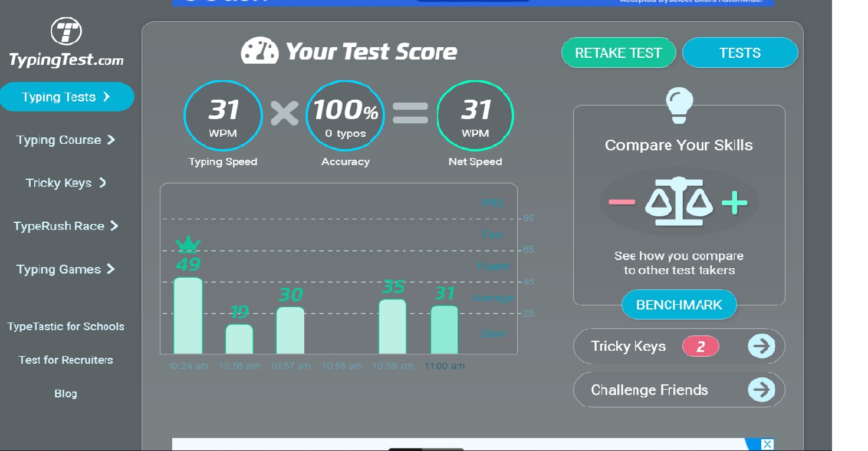
Task: Click the TESTS button
Action: pos(740,53)
